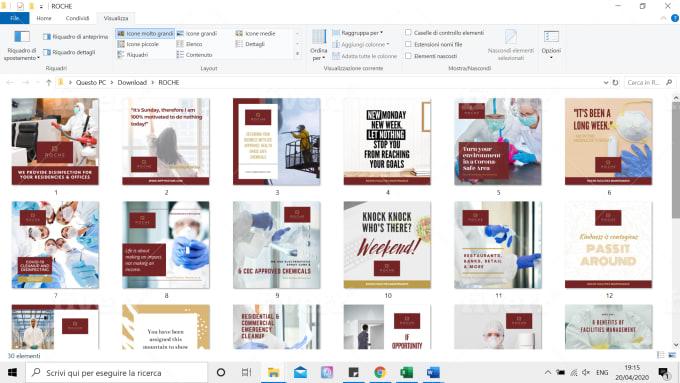The image size is (680, 383).
Task: Open ENG language input switcher
Action: pos(602,373)
